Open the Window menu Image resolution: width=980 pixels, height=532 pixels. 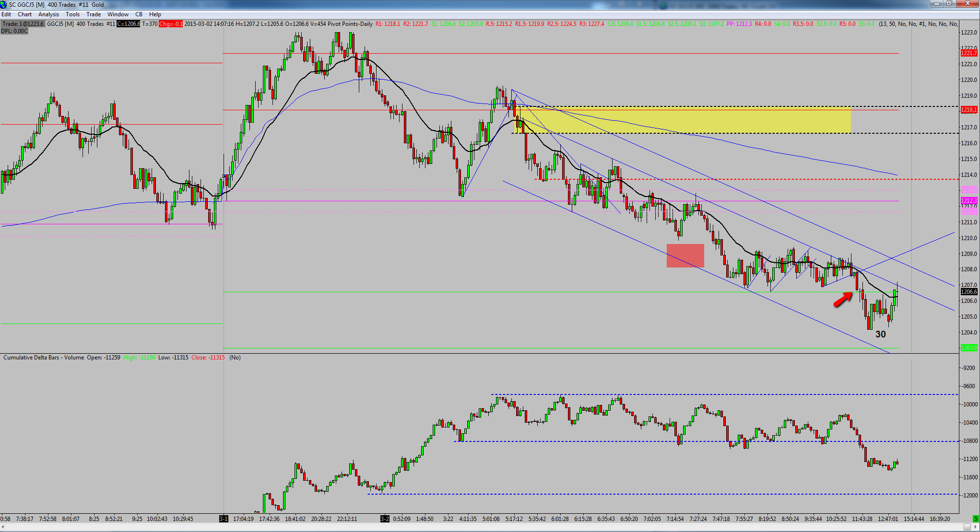click(118, 14)
